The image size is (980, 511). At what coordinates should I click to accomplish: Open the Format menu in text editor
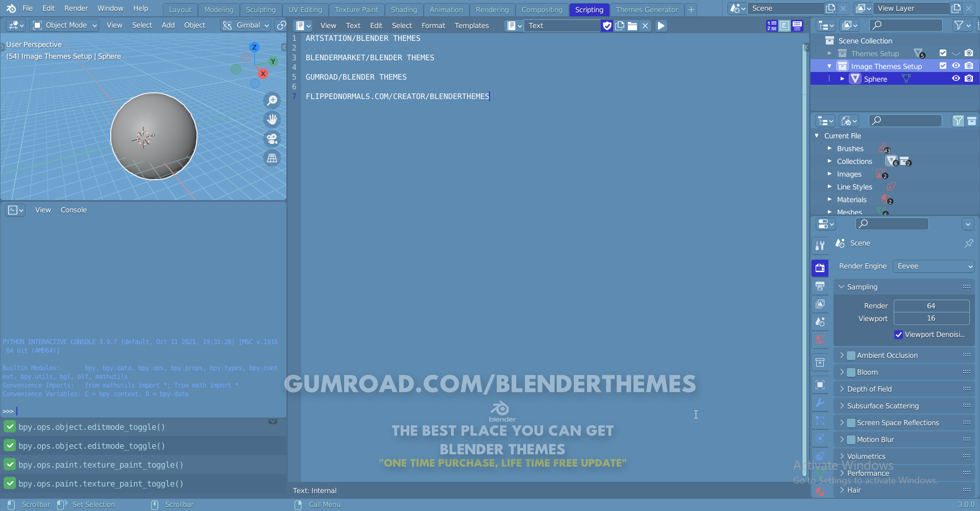433,26
